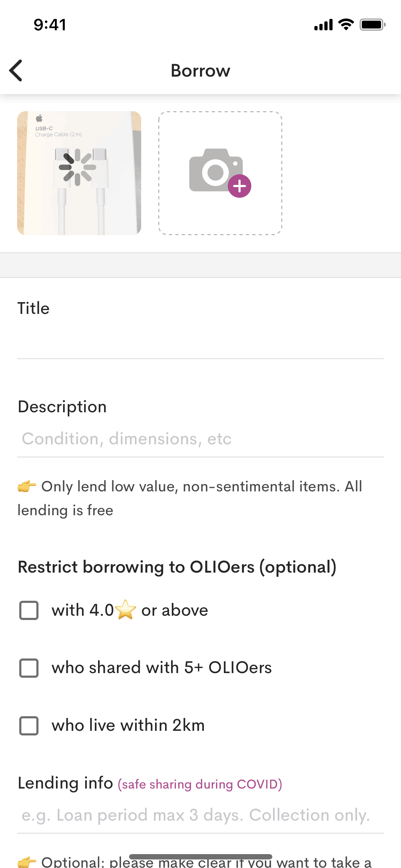Tap the loading spinner on cable photo

(x=77, y=167)
